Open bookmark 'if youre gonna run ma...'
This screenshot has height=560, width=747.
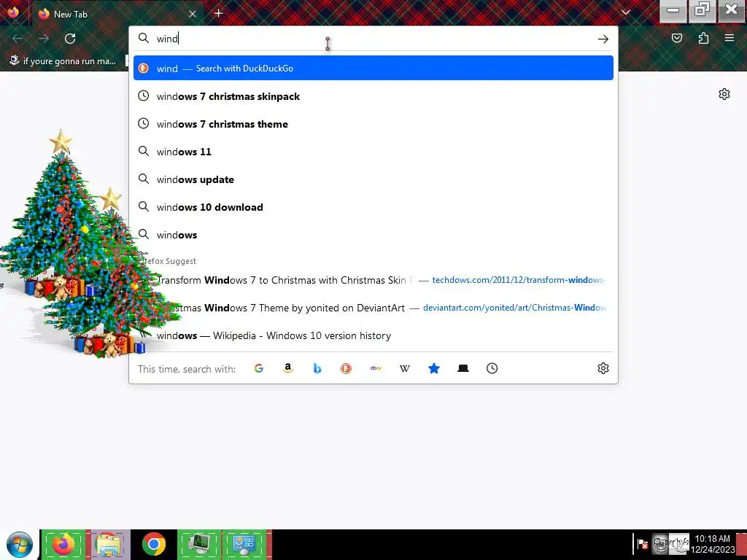[63, 61]
